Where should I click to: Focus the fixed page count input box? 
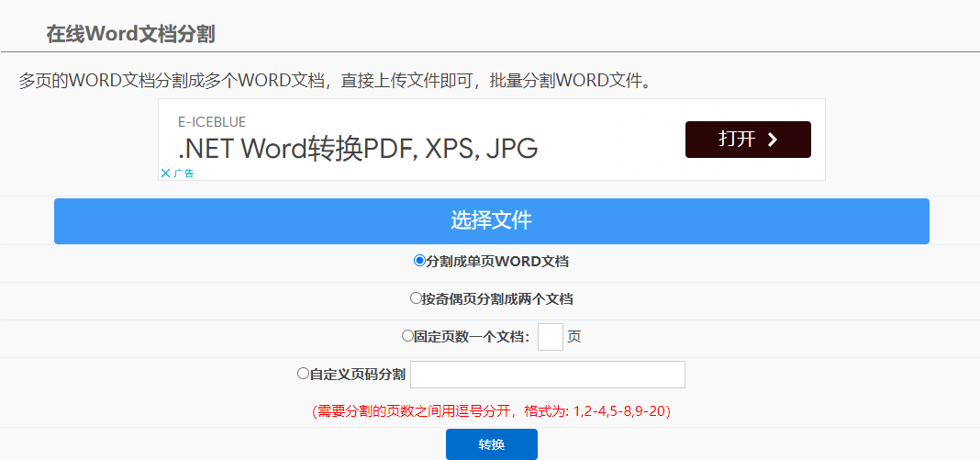(550, 337)
